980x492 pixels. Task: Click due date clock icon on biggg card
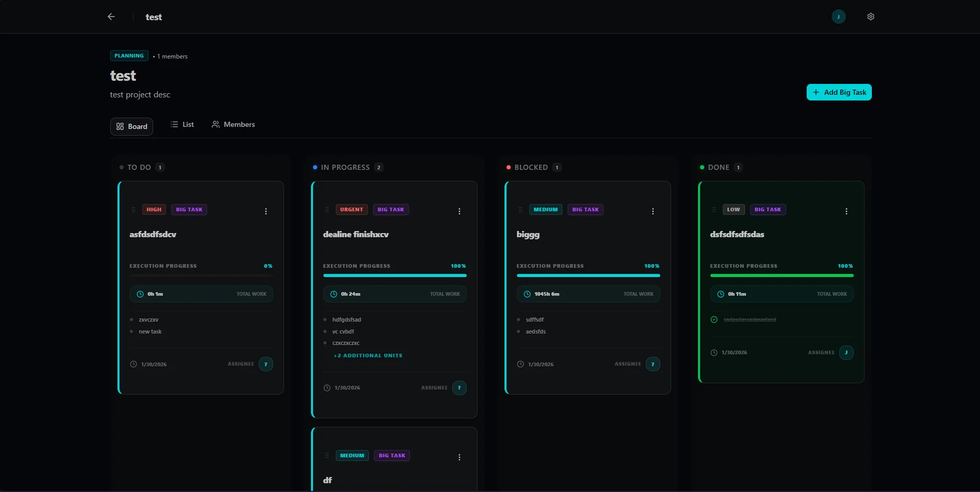click(521, 364)
